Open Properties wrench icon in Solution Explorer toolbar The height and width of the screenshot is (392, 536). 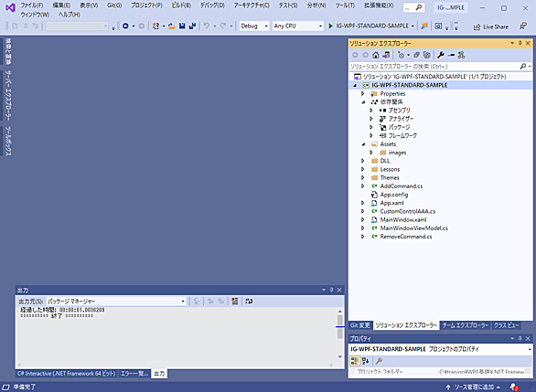(441, 55)
